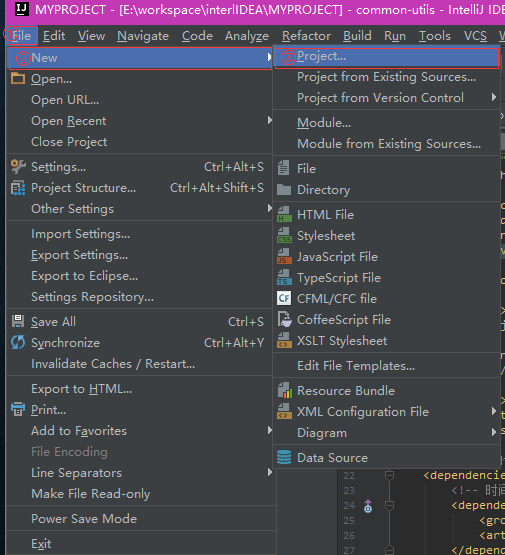
Task: Open the Edit menu
Action: [x=54, y=36]
